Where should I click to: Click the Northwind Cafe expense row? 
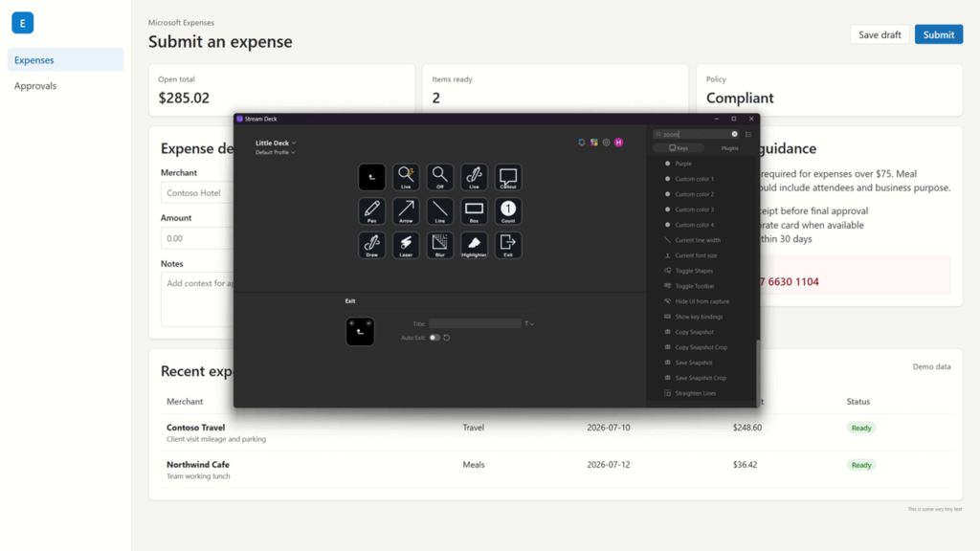tap(556, 470)
